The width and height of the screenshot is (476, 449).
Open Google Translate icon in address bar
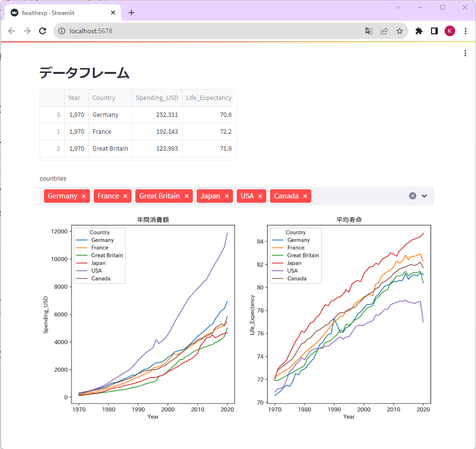pyautogui.click(x=369, y=31)
